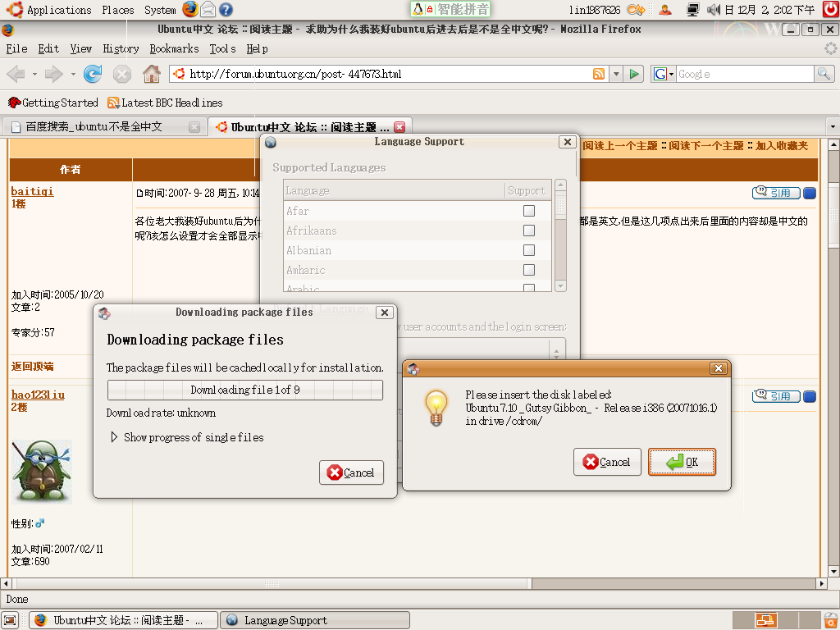Open the URL bar history dropdown
This screenshot has height=630, width=840.
pos(617,74)
